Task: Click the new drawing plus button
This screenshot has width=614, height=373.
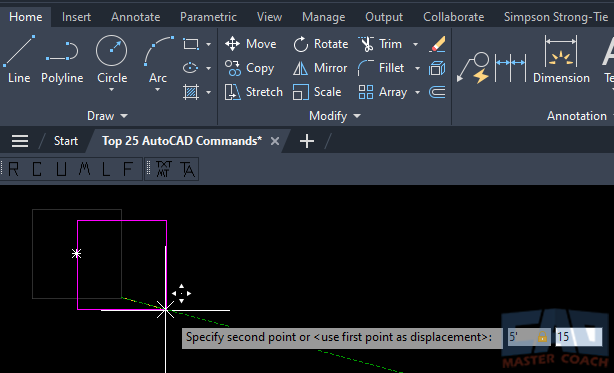Action: pyautogui.click(x=307, y=141)
